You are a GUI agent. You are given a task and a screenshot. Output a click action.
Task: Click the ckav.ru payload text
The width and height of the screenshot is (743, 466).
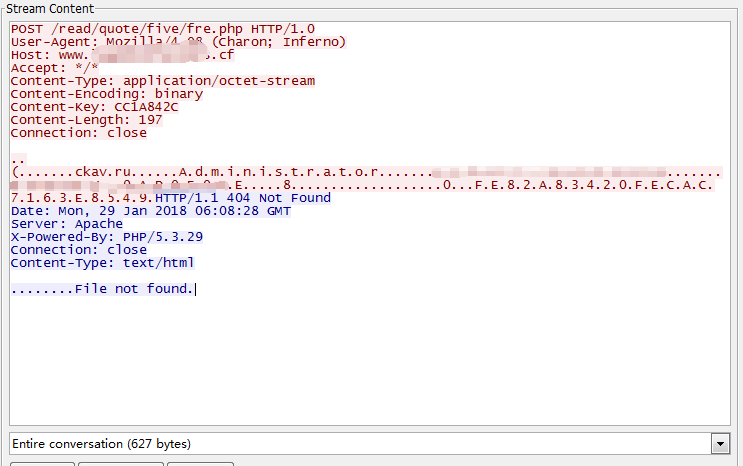pyautogui.click(x=103, y=172)
